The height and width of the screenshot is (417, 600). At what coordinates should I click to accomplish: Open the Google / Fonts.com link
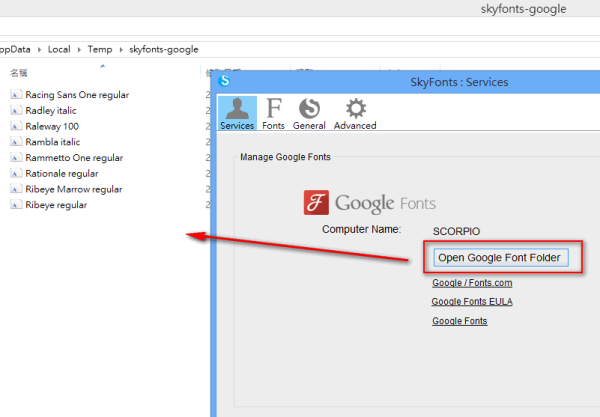pyautogui.click(x=472, y=283)
